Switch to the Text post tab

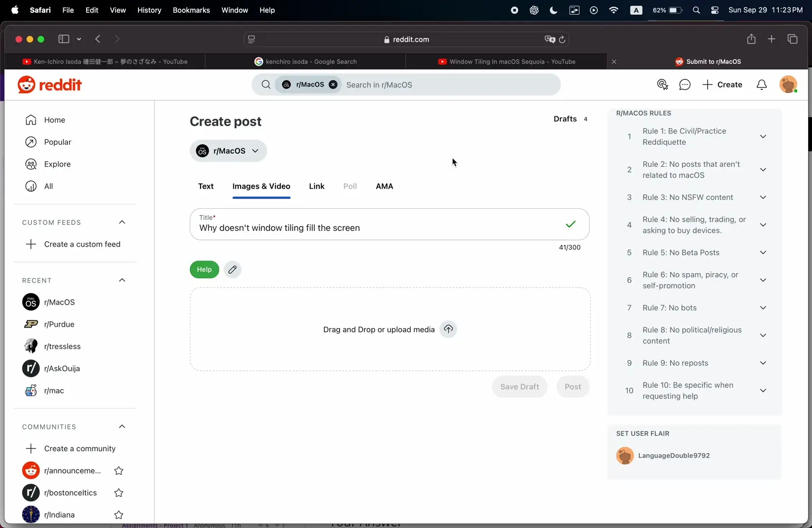(206, 186)
